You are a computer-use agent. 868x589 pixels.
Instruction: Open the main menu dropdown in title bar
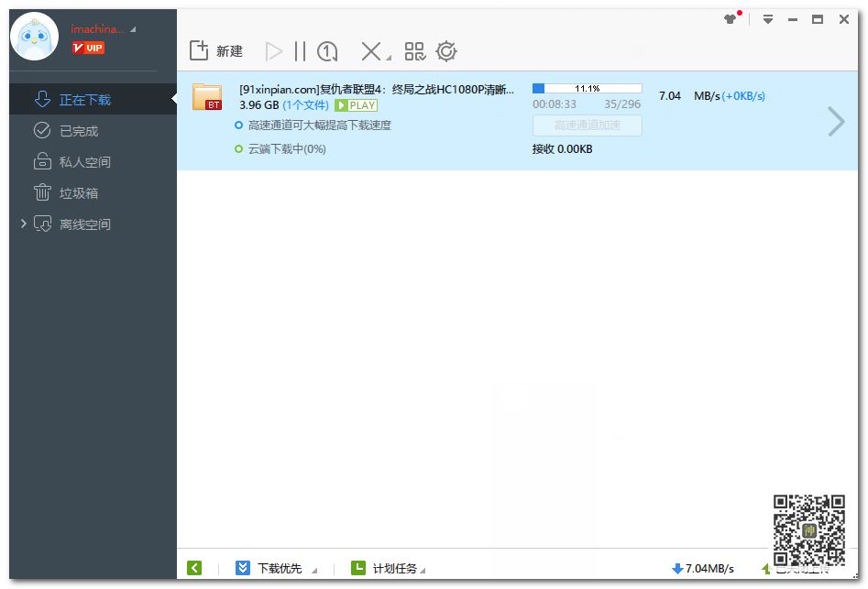(768, 19)
